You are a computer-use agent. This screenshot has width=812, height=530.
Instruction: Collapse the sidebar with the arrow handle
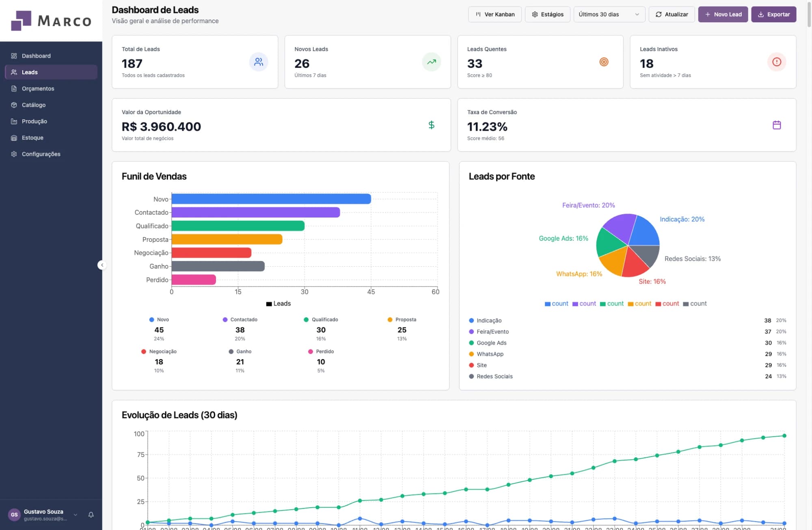coord(102,265)
